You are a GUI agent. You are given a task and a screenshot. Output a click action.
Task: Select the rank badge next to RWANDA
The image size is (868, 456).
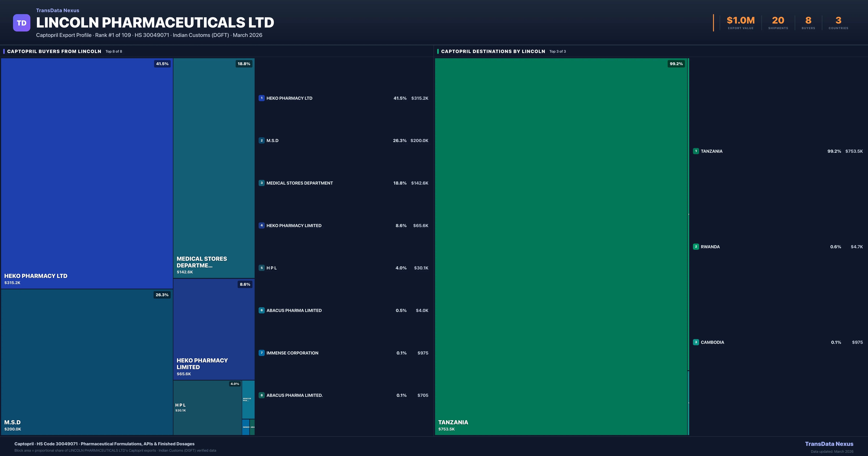coord(696,247)
